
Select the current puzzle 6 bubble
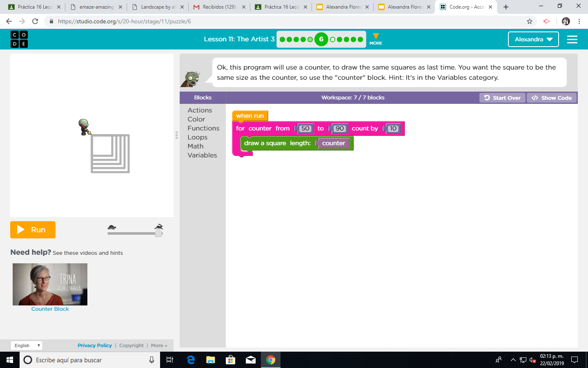321,39
